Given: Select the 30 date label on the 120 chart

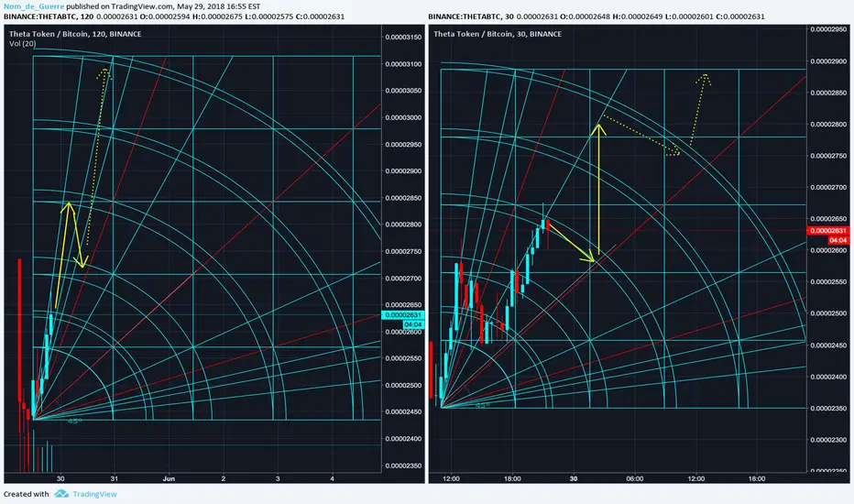Looking at the screenshot, I should (60, 478).
